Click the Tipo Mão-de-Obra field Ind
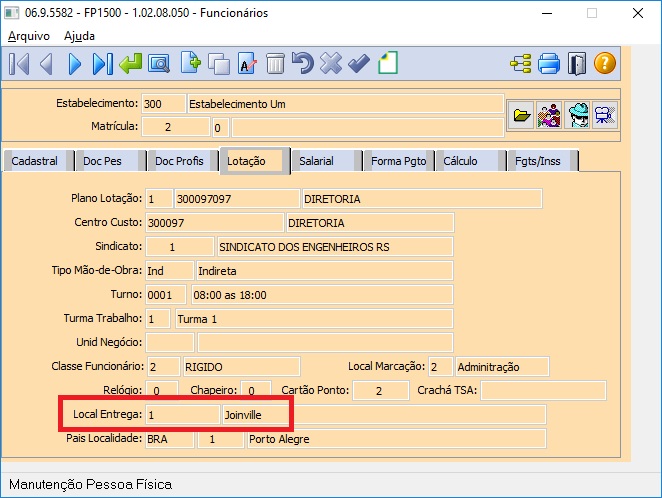This screenshot has width=662, height=498. [170, 271]
